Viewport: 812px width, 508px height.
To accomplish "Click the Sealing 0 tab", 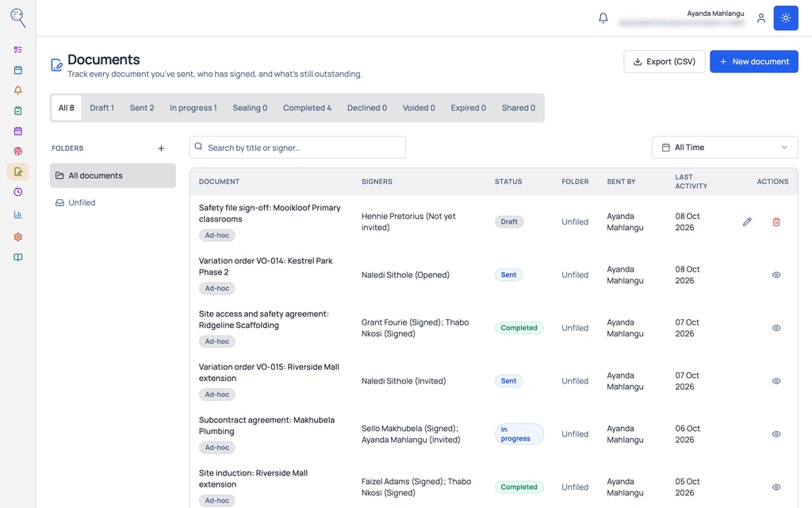I will 250,108.
